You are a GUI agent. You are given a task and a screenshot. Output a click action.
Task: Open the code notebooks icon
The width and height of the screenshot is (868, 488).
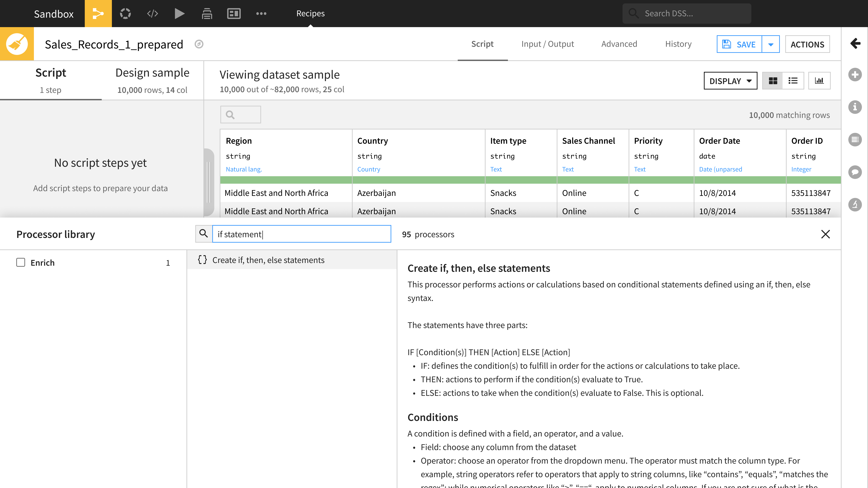(152, 14)
